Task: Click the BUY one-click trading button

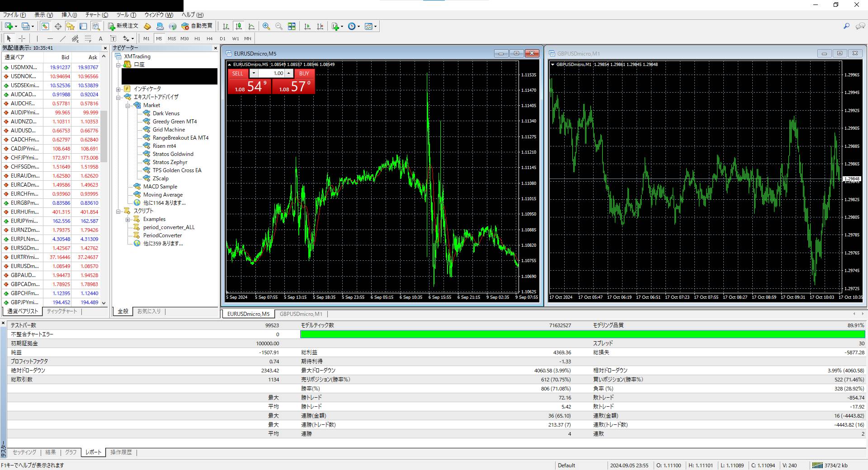Action: [304, 73]
